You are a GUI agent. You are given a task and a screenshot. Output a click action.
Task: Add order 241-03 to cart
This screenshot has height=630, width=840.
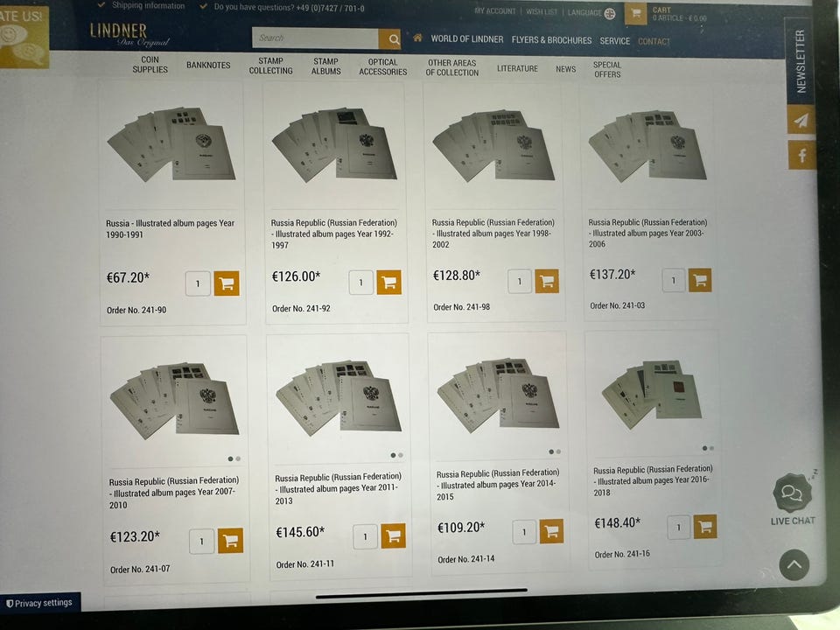pos(700,280)
